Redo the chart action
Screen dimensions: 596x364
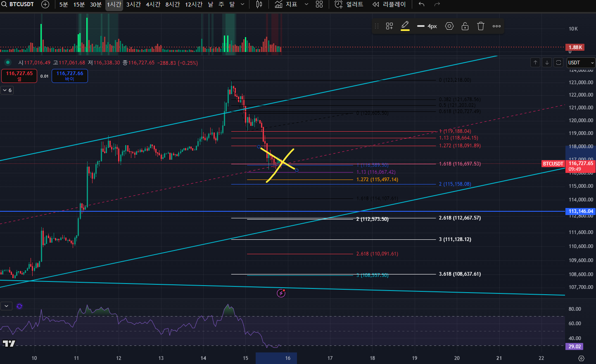pyautogui.click(x=437, y=4)
